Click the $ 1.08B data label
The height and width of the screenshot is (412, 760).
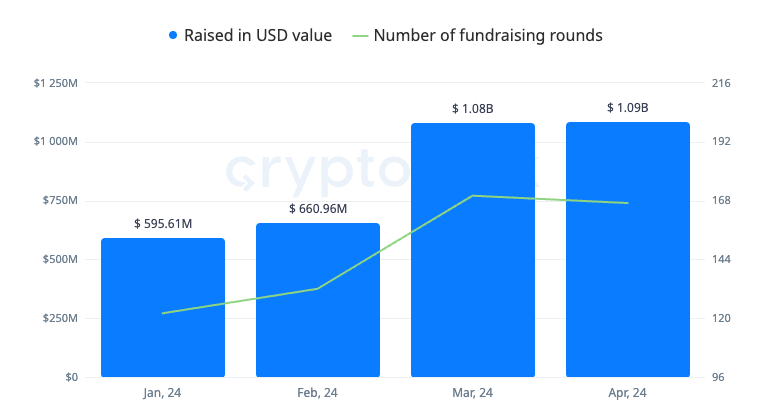(473, 108)
